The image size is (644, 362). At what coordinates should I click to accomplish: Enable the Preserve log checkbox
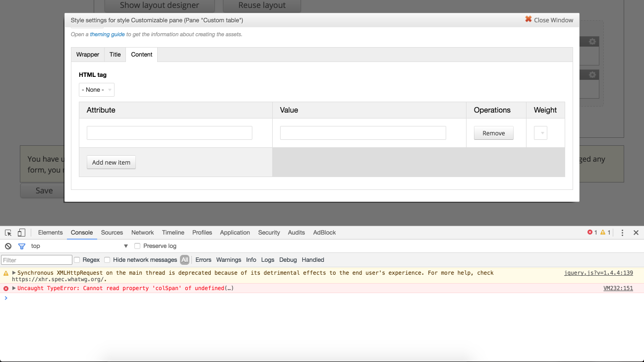(137, 245)
